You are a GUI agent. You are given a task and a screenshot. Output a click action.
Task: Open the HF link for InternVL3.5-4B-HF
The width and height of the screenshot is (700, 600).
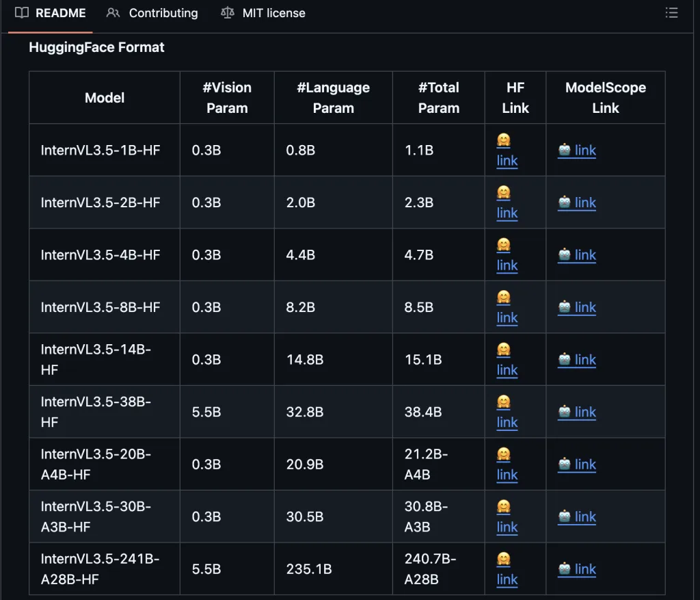(507, 265)
